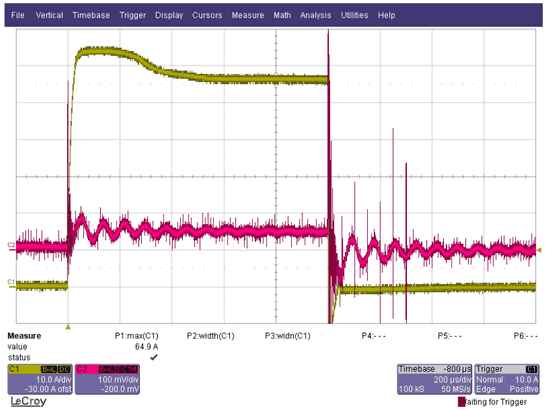Open the Trigger descriptor box

click(x=507, y=379)
